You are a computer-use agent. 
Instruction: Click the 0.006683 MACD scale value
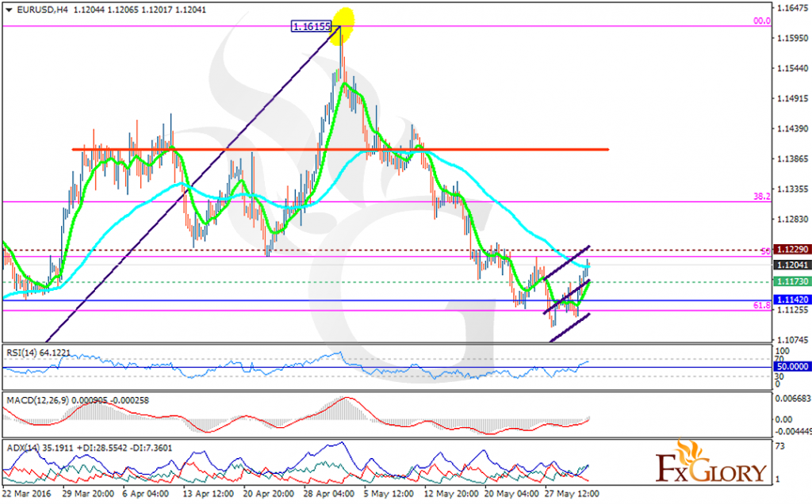pyautogui.click(x=793, y=399)
